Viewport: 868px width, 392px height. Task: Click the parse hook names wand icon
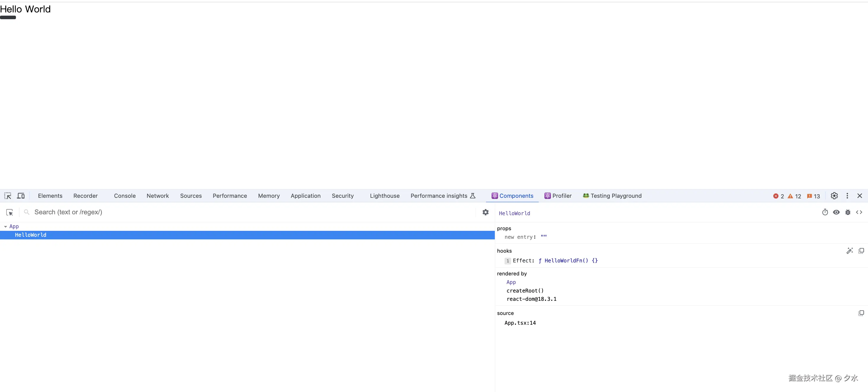click(849, 251)
